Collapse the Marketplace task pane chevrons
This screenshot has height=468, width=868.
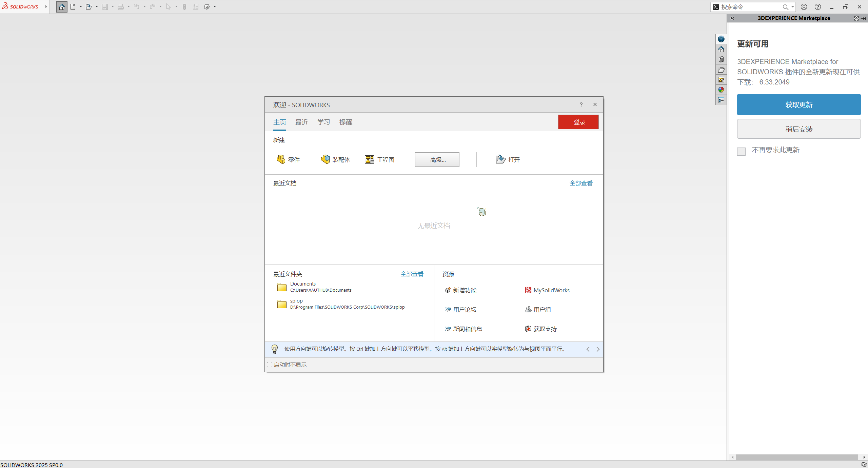[x=732, y=18]
